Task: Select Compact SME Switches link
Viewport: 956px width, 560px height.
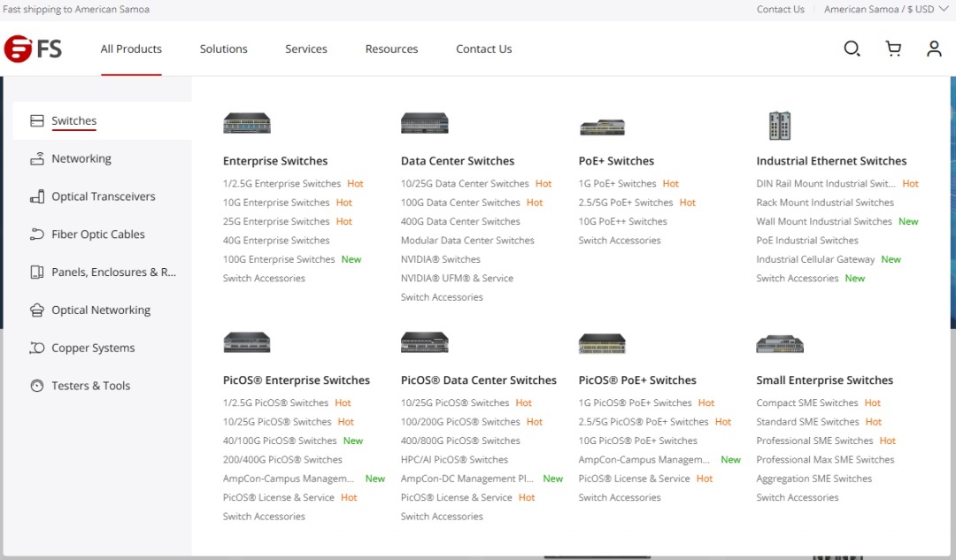Action: [x=806, y=403]
